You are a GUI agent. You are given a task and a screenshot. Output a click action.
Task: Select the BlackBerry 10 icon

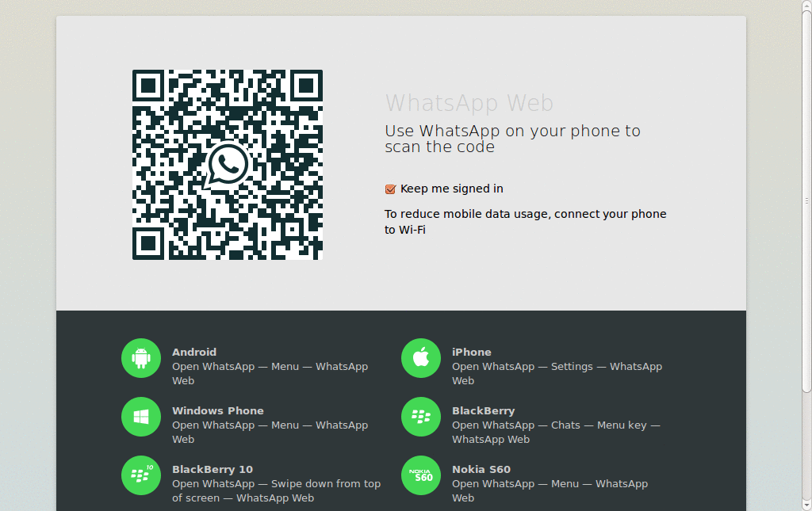(141, 475)
